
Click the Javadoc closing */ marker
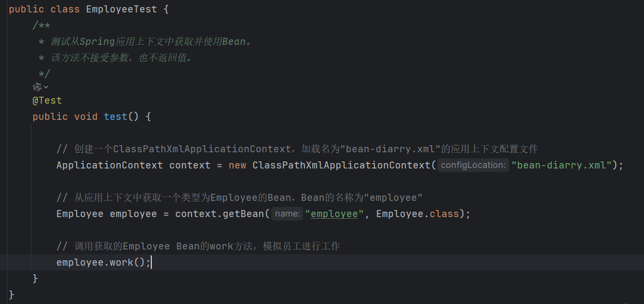tap(44, 74)
